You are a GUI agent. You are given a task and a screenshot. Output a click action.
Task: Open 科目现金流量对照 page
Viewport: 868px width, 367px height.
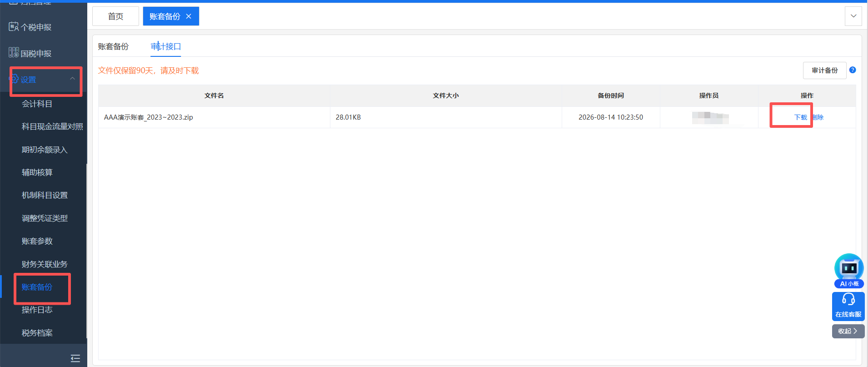click(52, 126)
